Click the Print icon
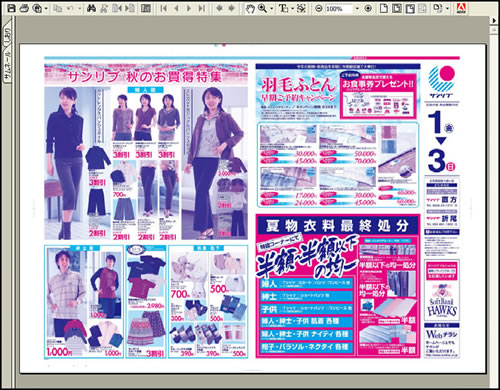Viewport: 500px width, 390px height. pyautogui.click(x=24, y=8)
